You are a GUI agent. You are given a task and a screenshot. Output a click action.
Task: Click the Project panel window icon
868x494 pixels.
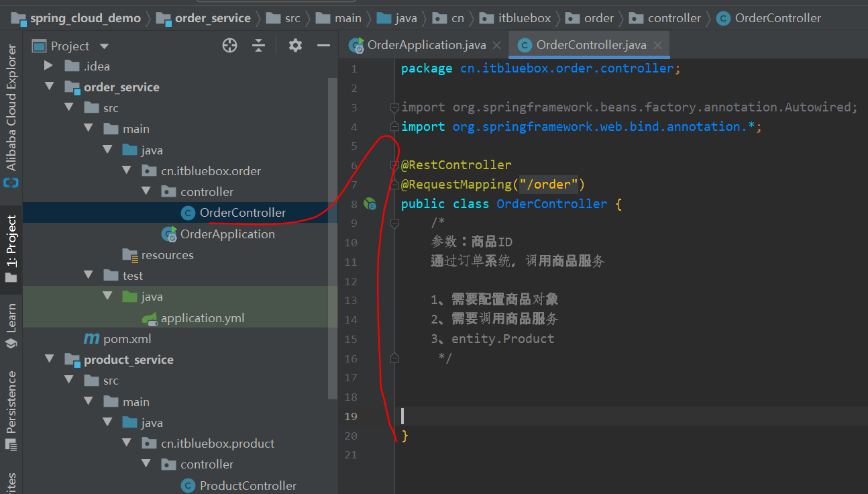[40, 46]
